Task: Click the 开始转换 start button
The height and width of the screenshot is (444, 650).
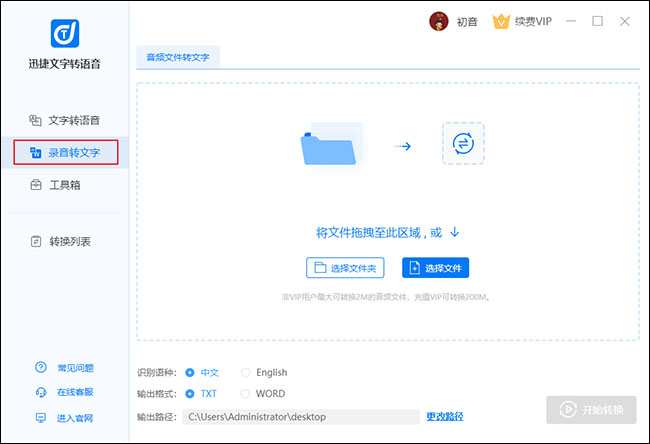Action: point(591,410)
